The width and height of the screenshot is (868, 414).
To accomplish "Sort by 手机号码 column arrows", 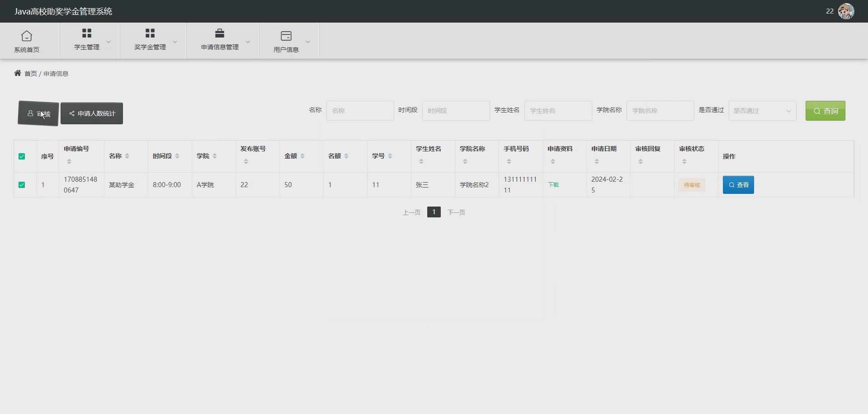I will pos(509,161).
